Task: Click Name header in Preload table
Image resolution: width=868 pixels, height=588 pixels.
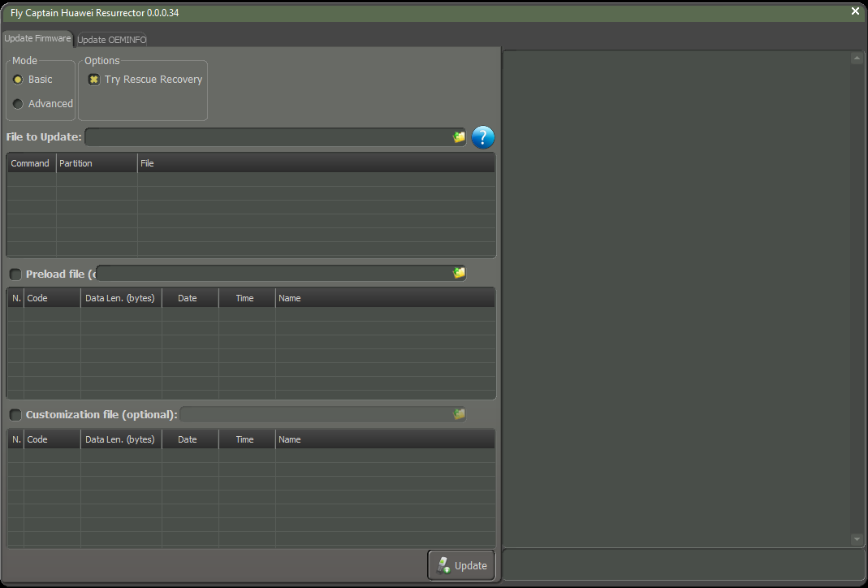Action: point(386,298)
